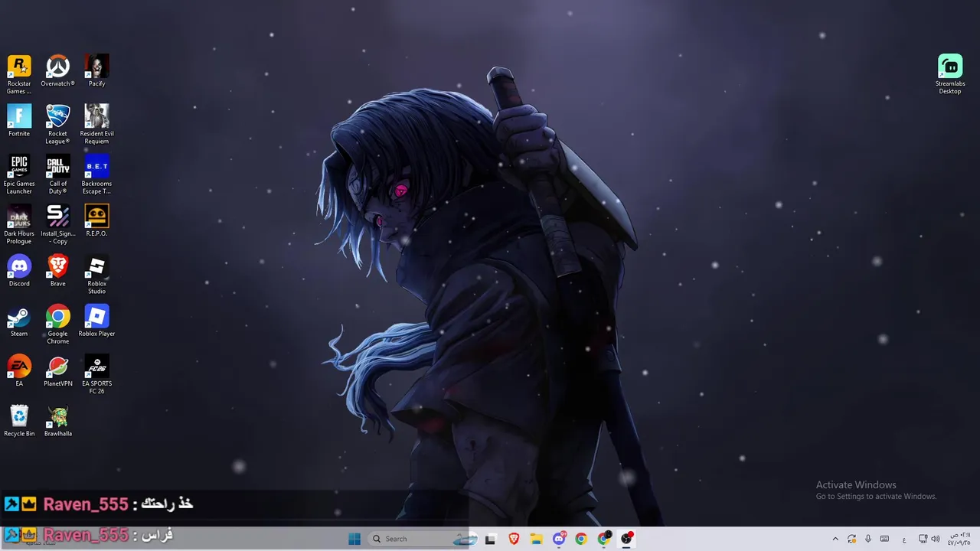Select the Resident Evil Requiem icon
980x551 pixels.
pos(96,125)
